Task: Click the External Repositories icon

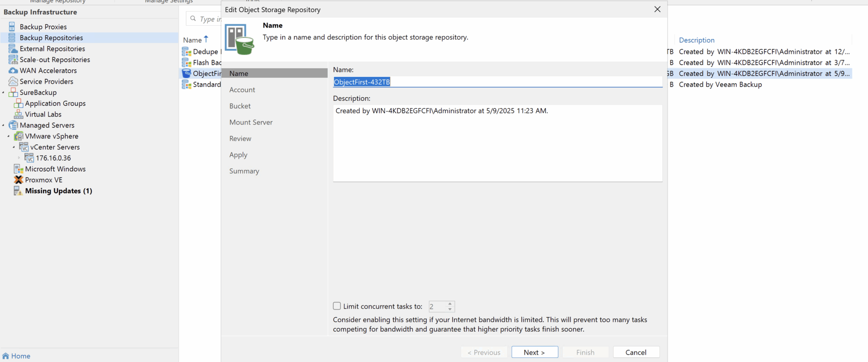Action: pyautogui.click(x=13, y=48)
